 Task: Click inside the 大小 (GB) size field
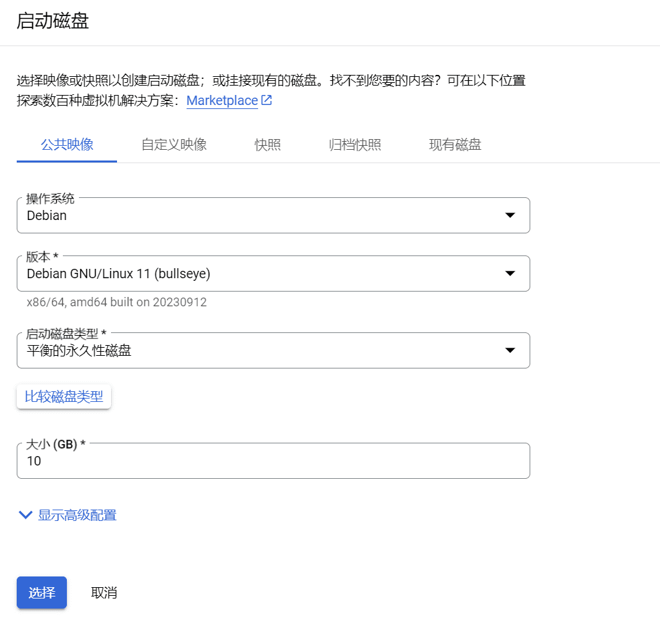click(x=267, y=461)
